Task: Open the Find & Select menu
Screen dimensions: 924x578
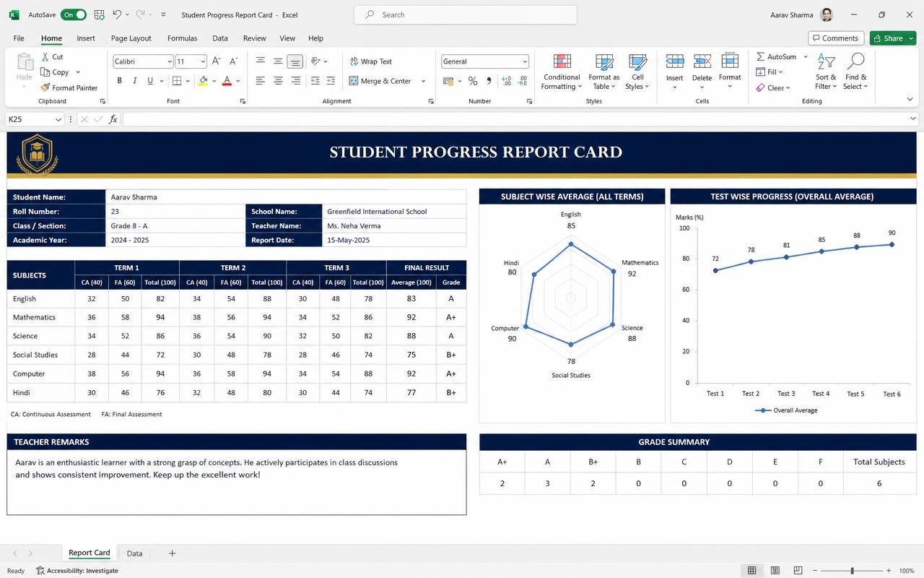Action: pyautogui.click(x=855, y=72)
